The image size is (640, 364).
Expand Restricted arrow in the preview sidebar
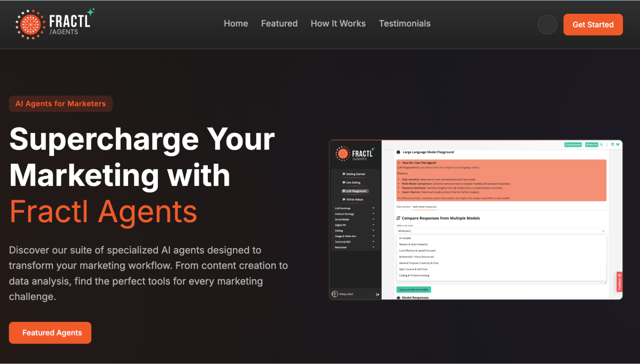coord(373,247)
